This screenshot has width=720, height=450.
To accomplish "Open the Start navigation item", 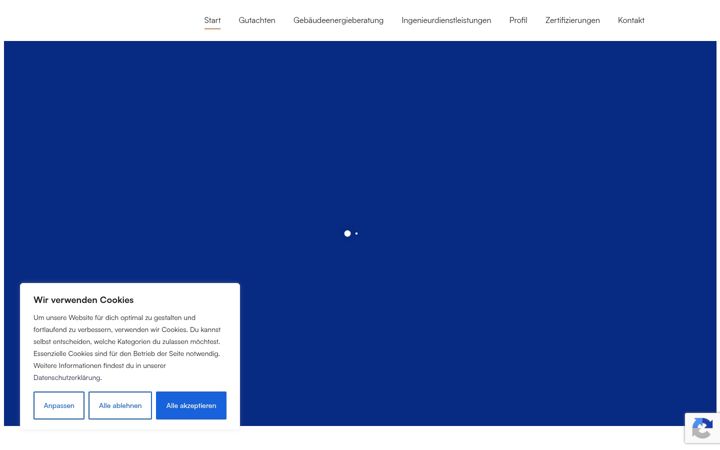I will point(212,20).
